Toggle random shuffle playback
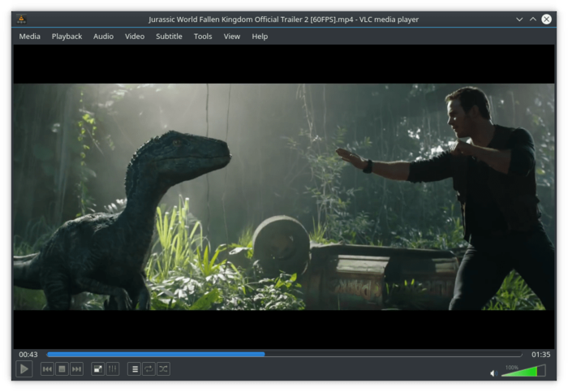Image resolution: width=568 pixels, height=392 pixels. tap(163, 369)
